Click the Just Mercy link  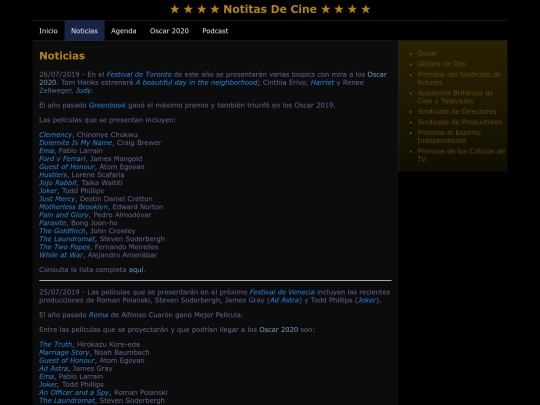coord(57,199)
